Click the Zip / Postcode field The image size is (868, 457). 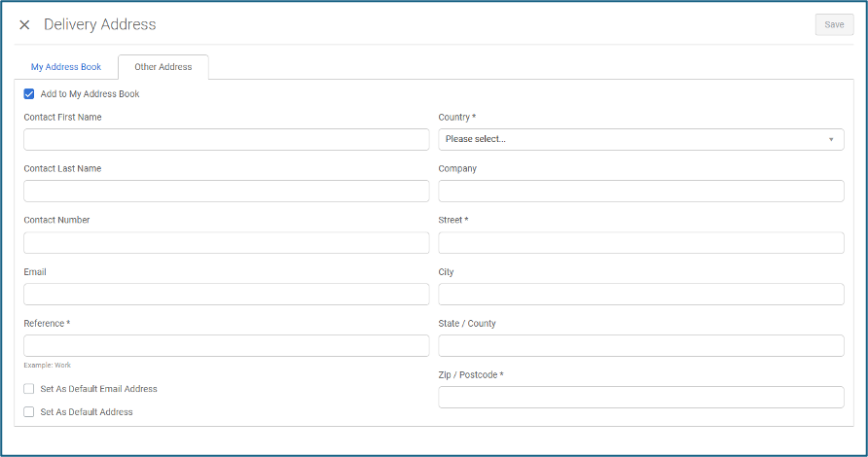pyautogui.click(x=640, y=397)
